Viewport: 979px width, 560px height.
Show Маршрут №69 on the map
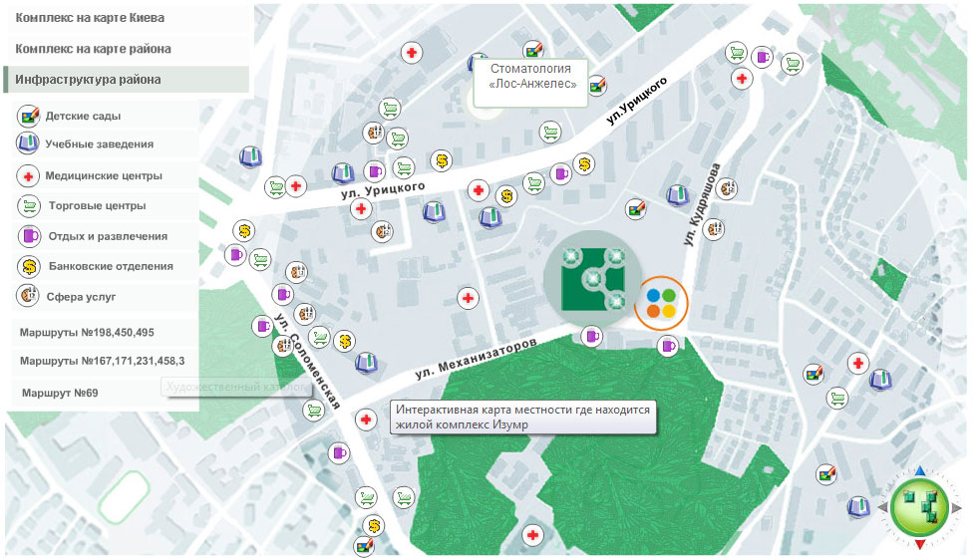point(60,393)
